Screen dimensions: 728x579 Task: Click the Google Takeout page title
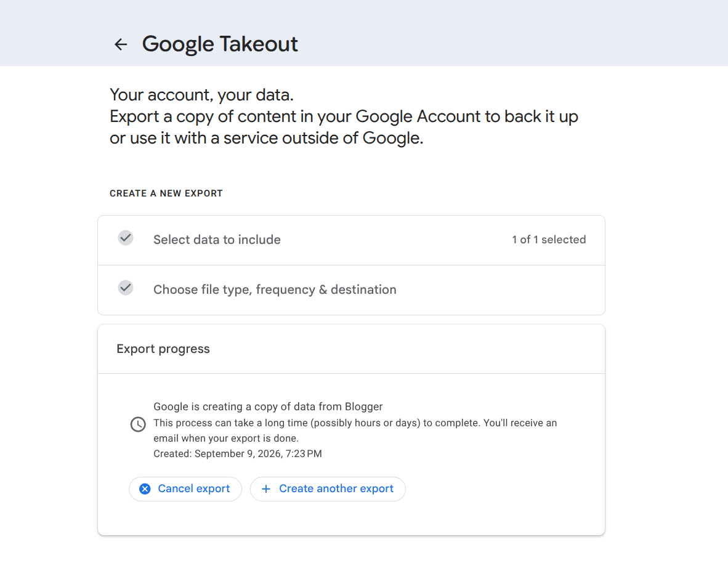click(220, 44)
